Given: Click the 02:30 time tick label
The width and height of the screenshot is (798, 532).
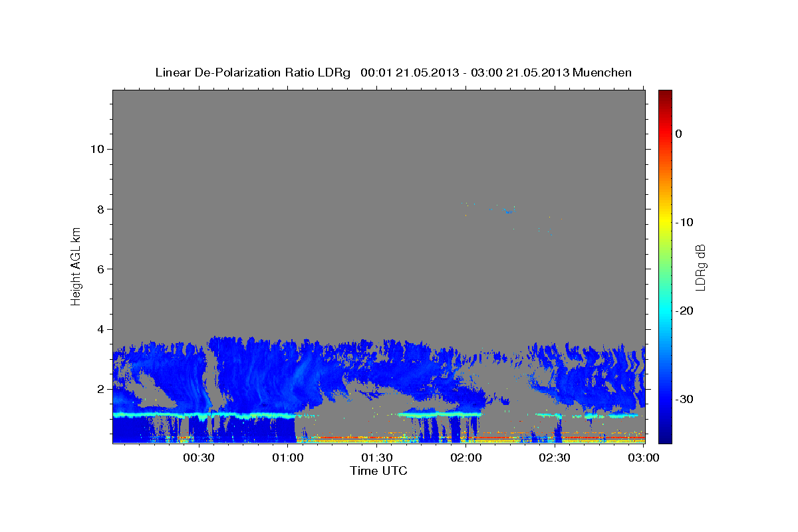Looking at the screenshot, I should 555,458.
